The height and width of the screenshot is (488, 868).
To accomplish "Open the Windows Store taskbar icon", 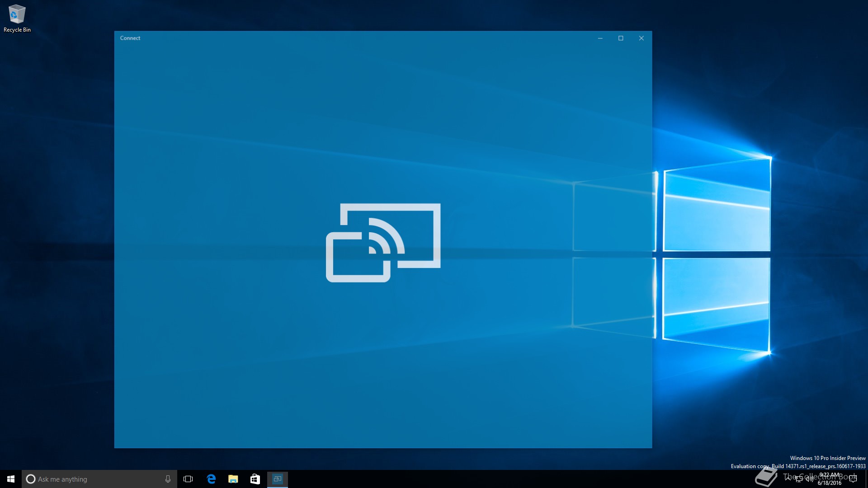I will coord(255,479).
